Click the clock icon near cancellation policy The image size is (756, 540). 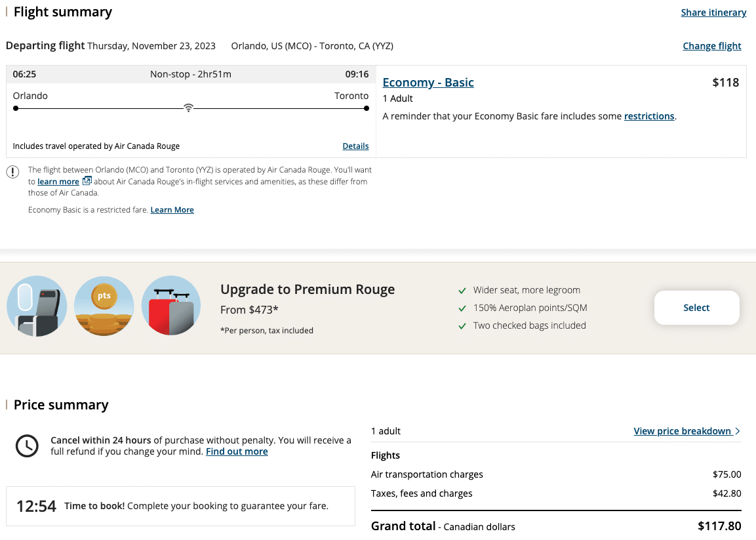click(x=27, y=446)
